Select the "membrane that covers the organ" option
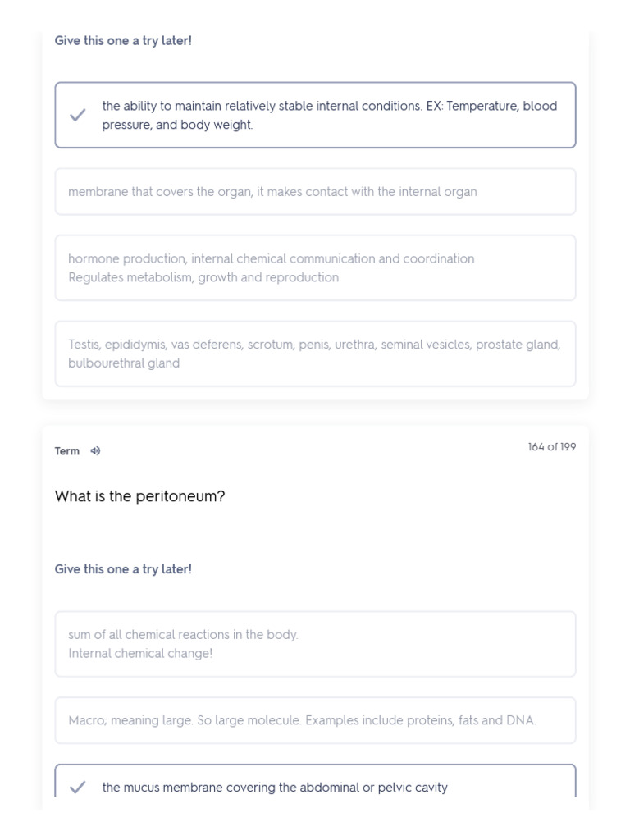Screen dimensions: 630x840 [315, 192]
